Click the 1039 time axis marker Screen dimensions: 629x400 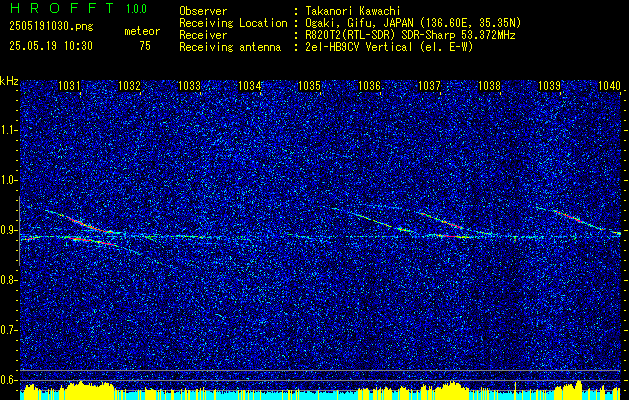point(549,86)
